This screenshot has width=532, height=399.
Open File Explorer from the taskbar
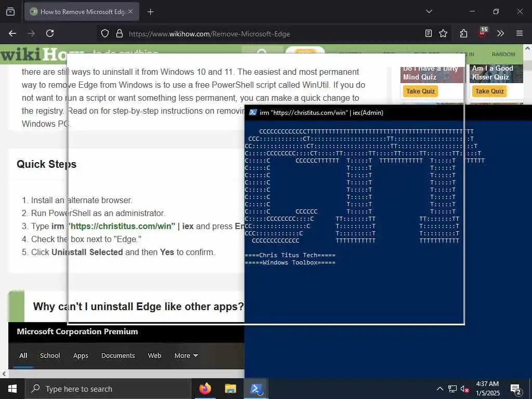point(230,389)
